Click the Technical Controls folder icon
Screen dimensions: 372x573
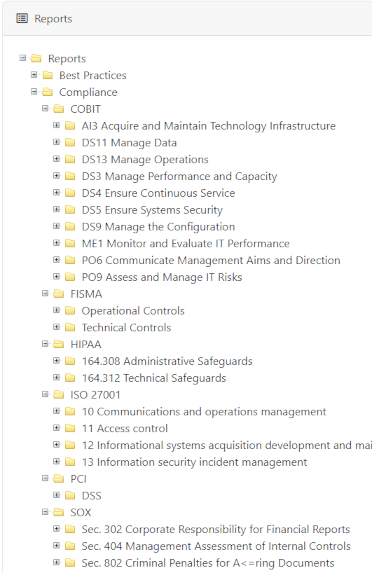(70, 327)
